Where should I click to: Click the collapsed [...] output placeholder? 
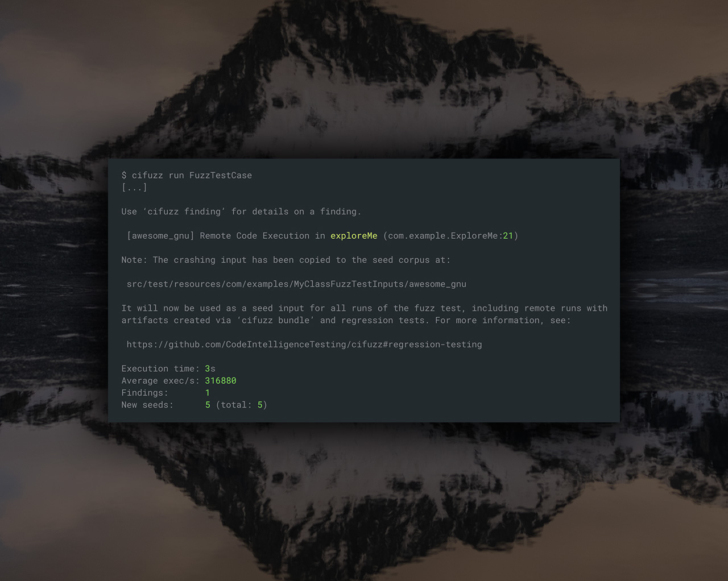click(134, 188)
